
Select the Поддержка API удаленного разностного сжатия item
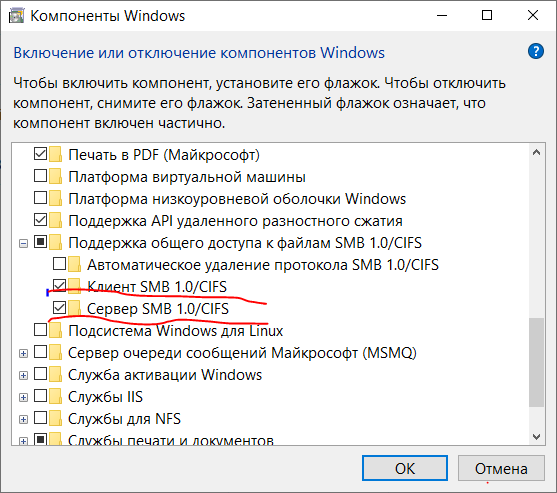[235, 221]
